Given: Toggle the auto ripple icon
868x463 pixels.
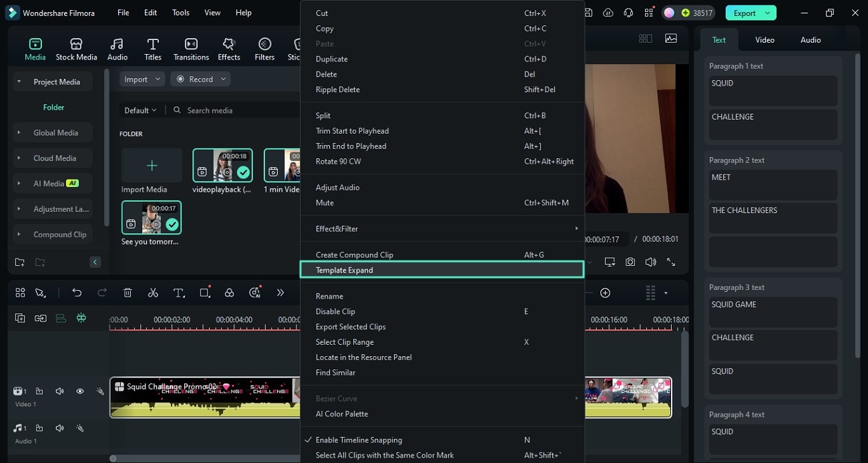Looking at the screenshot, I should tap(61, 318).
